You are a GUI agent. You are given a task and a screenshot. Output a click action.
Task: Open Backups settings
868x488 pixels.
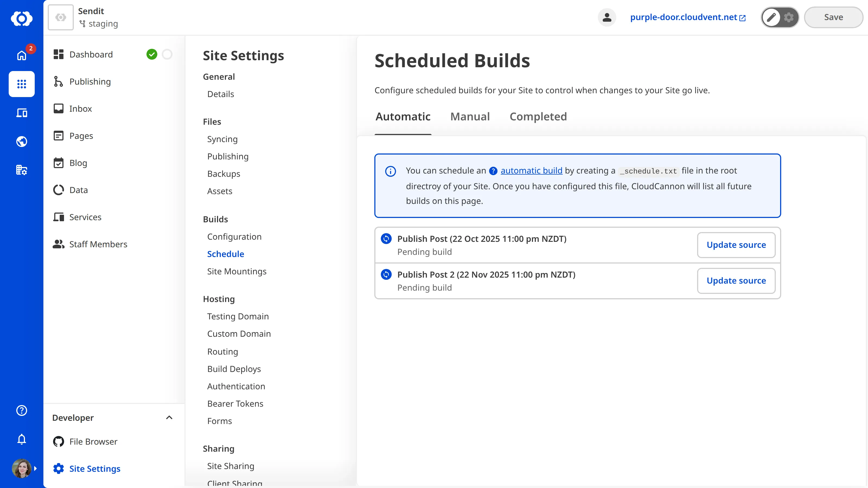coord(224,174)
